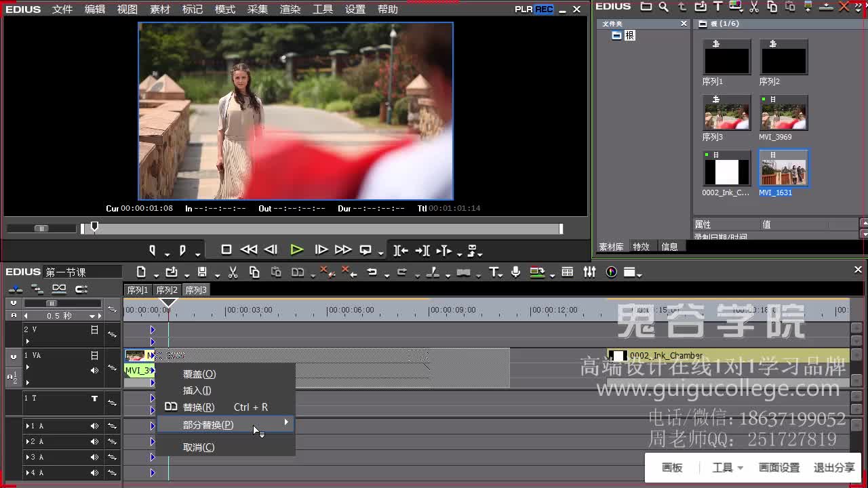Click the Create Title (T) icon in the bin toolbar

(x=717, y=7)
